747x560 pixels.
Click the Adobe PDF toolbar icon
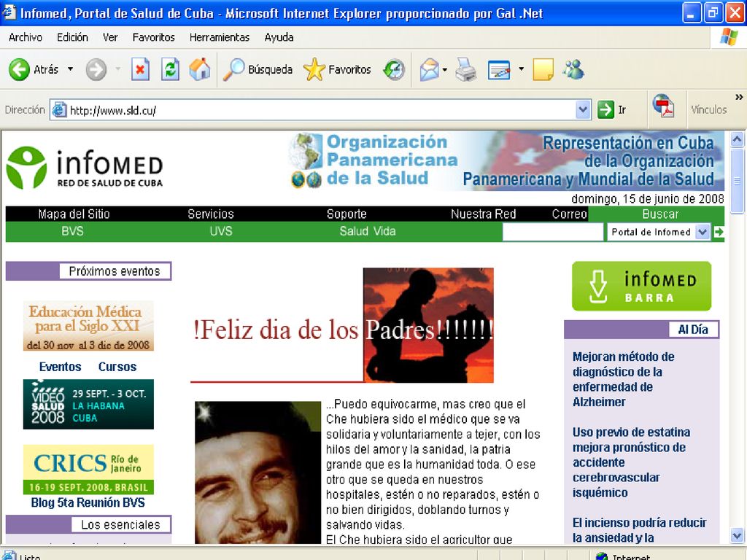(664, 106)
